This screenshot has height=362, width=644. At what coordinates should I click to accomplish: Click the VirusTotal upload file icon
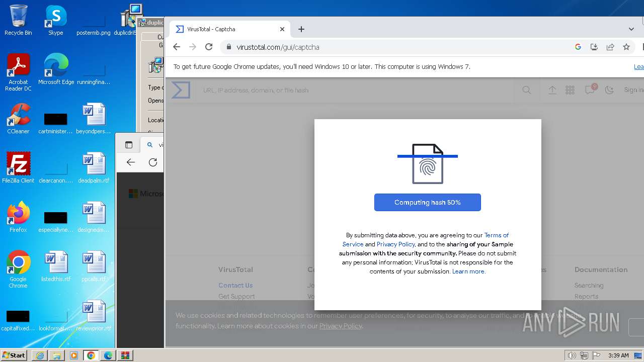(552, 90)
